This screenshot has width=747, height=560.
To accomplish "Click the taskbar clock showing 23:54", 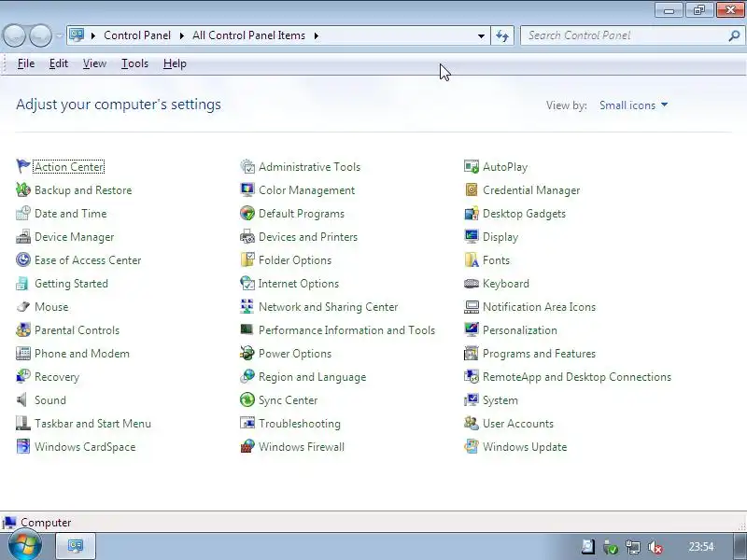I will pyautogui.click(x=701, y=547).
